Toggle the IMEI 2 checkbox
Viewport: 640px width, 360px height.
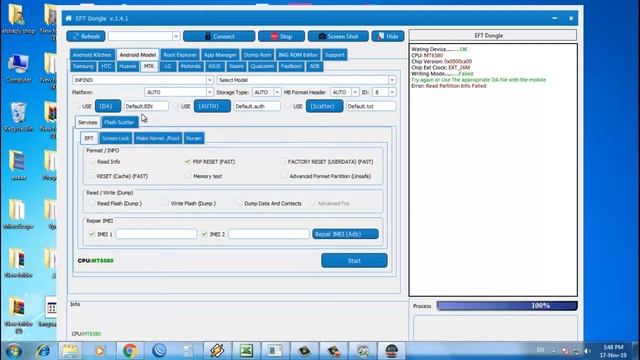(204, 234)
